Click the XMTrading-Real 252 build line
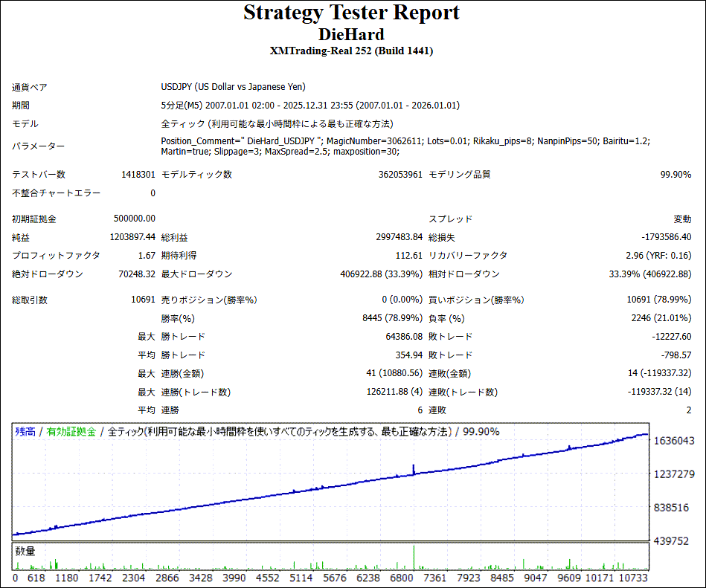The width and height of the screenshot is (706, 588). [352, 51]
